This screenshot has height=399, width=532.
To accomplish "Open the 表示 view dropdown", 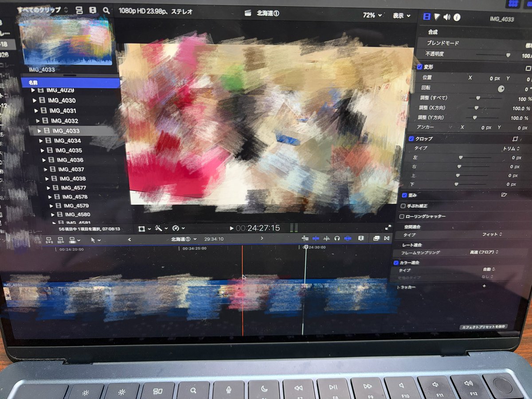I will coord(401,16).
